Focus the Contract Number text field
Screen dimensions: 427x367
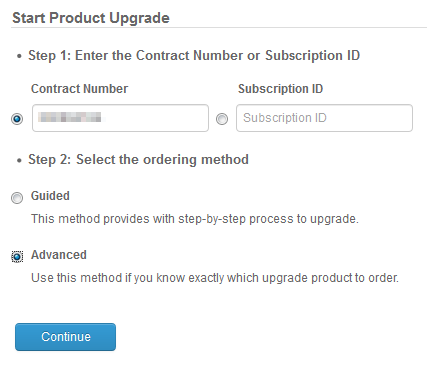(x=120, y=118)
